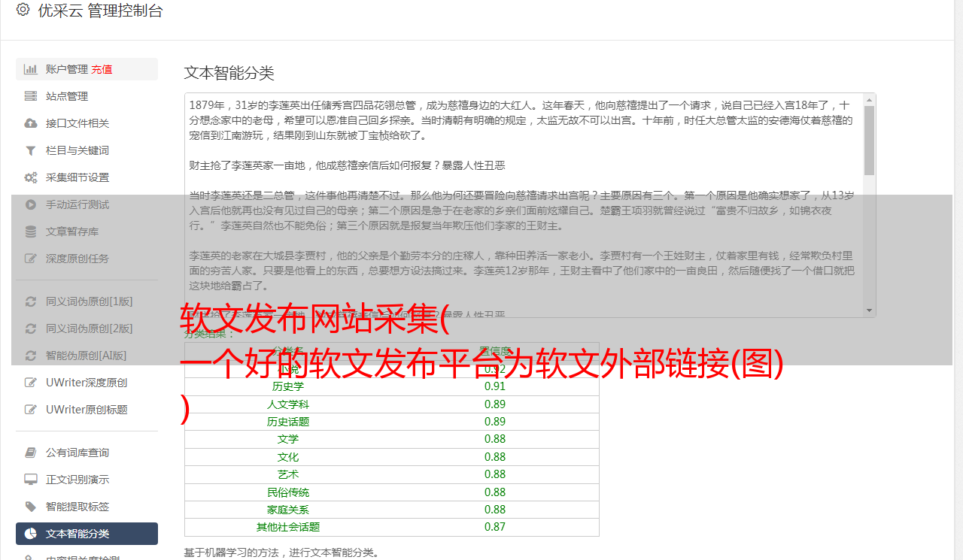Click the text box scrollbar thumb

pos(870,140)
